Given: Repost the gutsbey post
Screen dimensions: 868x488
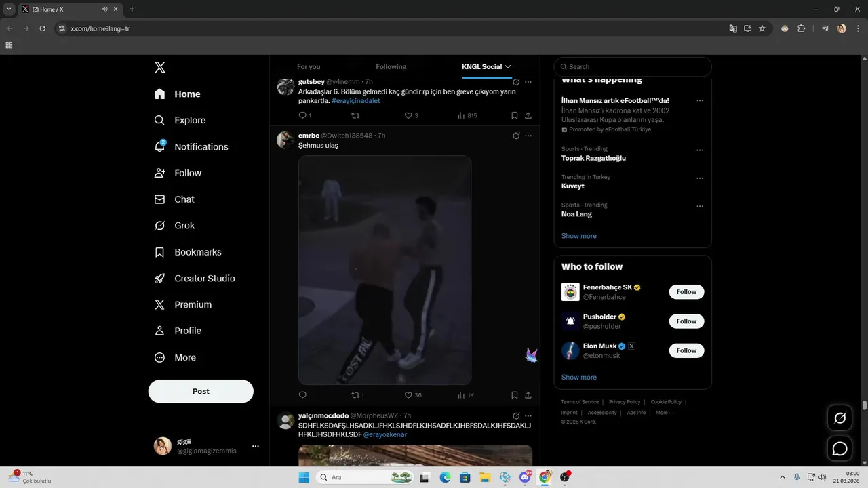Looking at the screenshot, I should pyautogui.click(x=355, y=115).
